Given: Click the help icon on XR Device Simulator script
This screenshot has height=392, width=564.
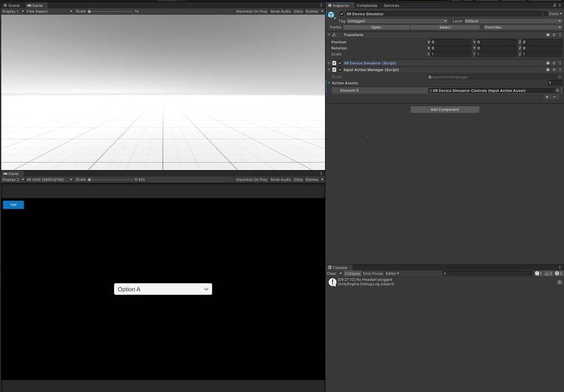Looking at the screenshot, I should [x=547, y=63].
